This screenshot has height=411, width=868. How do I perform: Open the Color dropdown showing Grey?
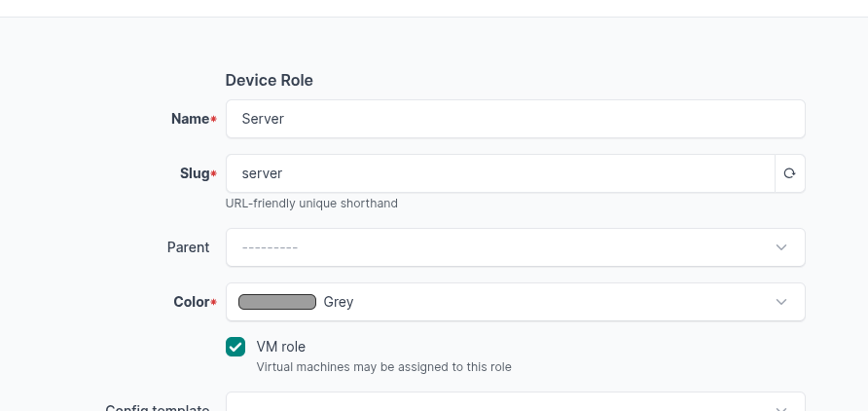(x=516, y=302)
